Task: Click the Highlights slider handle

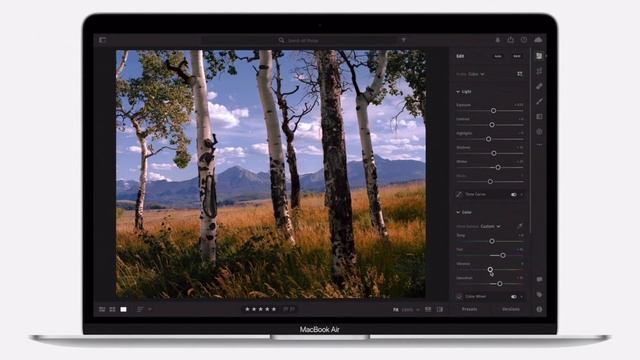Action: (x=488, y=139)
